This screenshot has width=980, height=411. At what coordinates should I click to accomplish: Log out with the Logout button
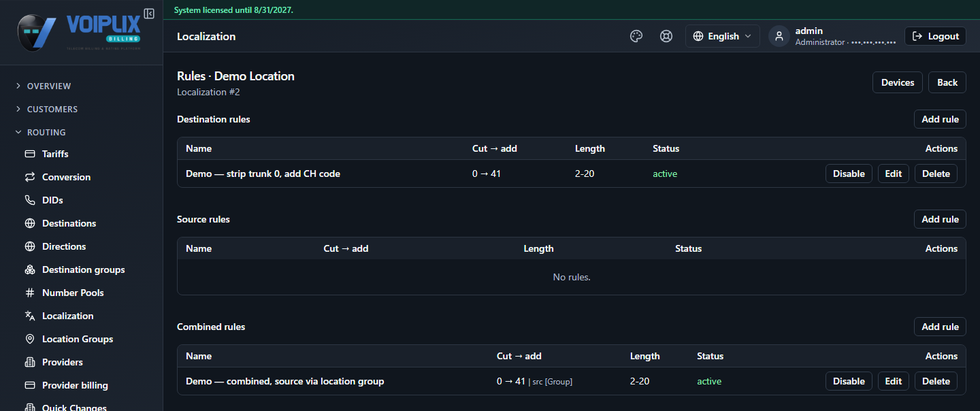click(x=936, y=37)
